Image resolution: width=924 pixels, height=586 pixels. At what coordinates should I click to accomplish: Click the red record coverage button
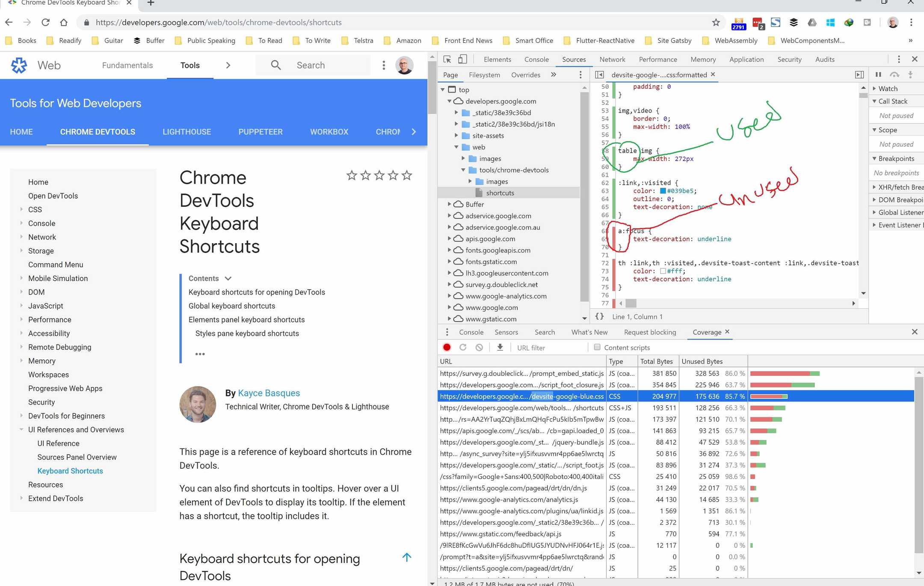click(x=447, y=348)
